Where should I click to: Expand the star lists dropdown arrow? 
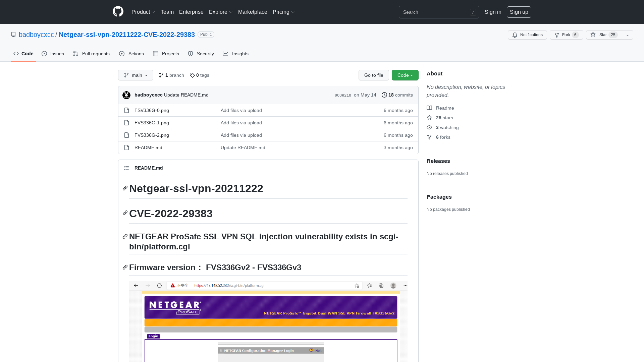click(x=628, y=35)
